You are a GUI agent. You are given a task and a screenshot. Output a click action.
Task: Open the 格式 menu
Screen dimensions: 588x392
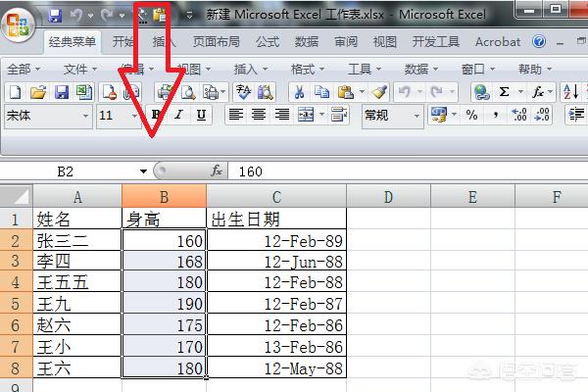(307, 70)
